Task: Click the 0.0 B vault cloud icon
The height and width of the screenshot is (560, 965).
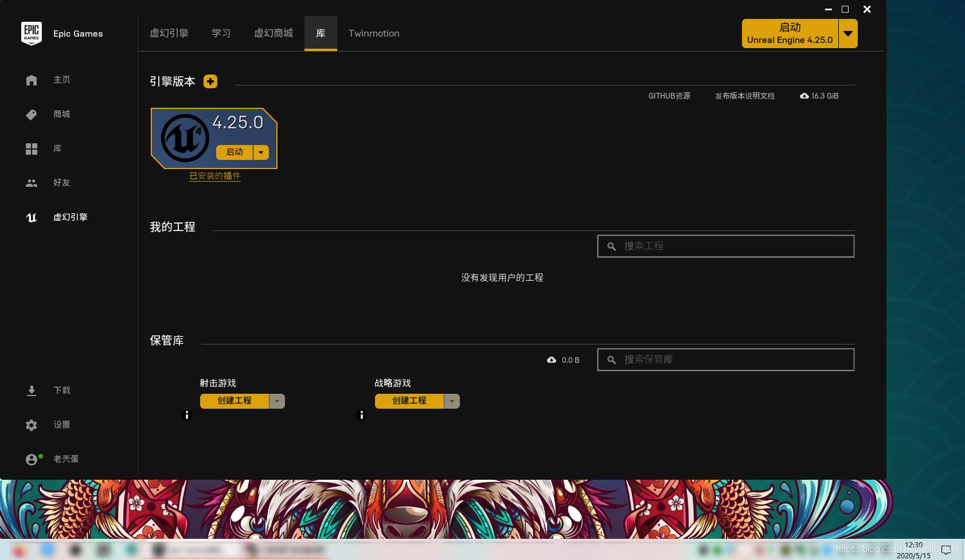Action: point(551,360)
